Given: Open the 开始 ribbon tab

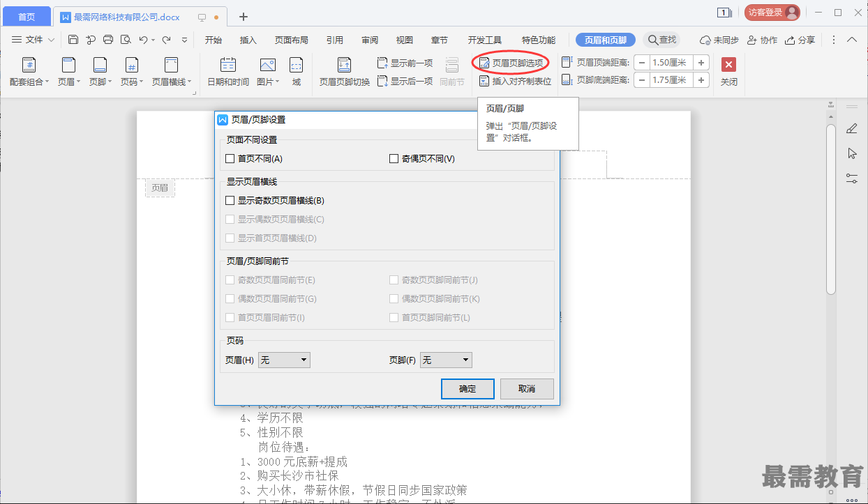Looking at the screenshot, I should tap(214, 40).
